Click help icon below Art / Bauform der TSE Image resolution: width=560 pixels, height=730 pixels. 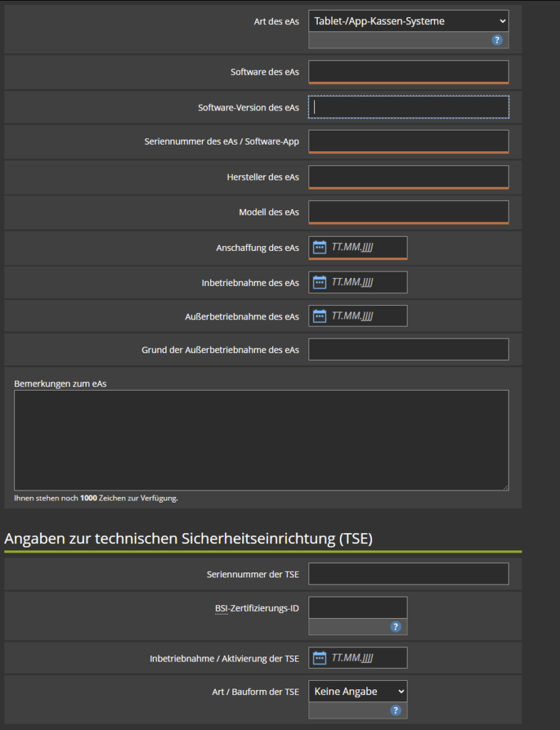tap(396, 710)
